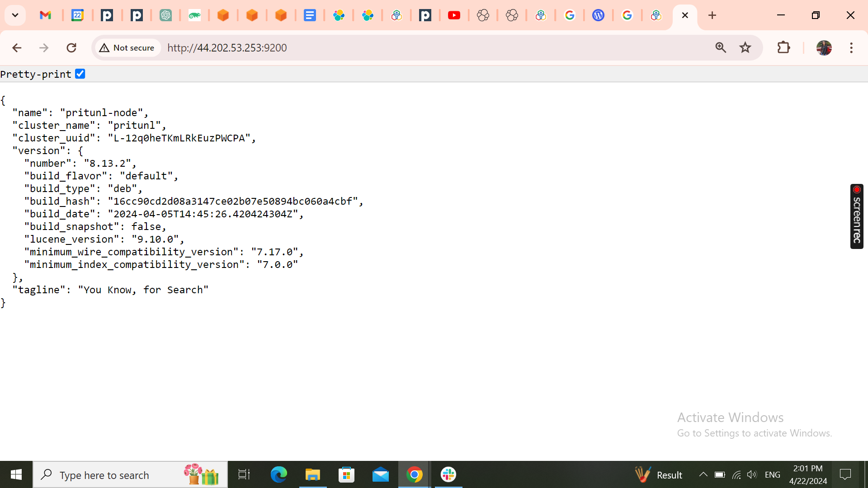
Task: Switch to the YouTube tab
Action: 454,15
